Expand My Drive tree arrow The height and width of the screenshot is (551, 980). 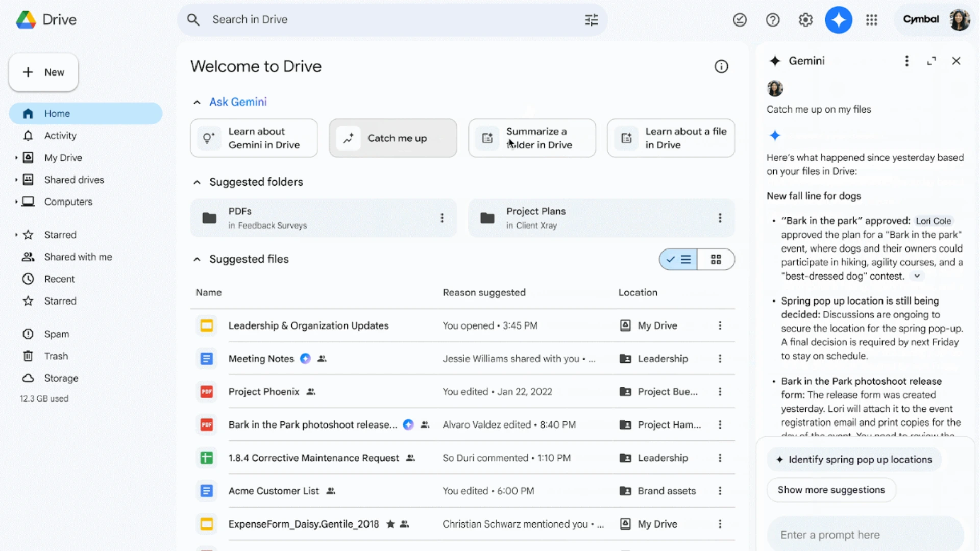pyautogui.click(x=16, y=158)
